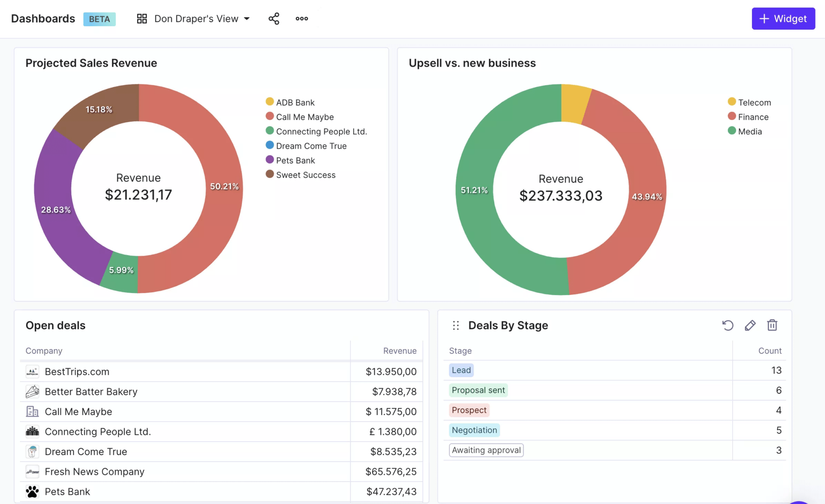This screenshot has height=504, width=825.
Task: Open the more options menu
Action: [301, 18]
